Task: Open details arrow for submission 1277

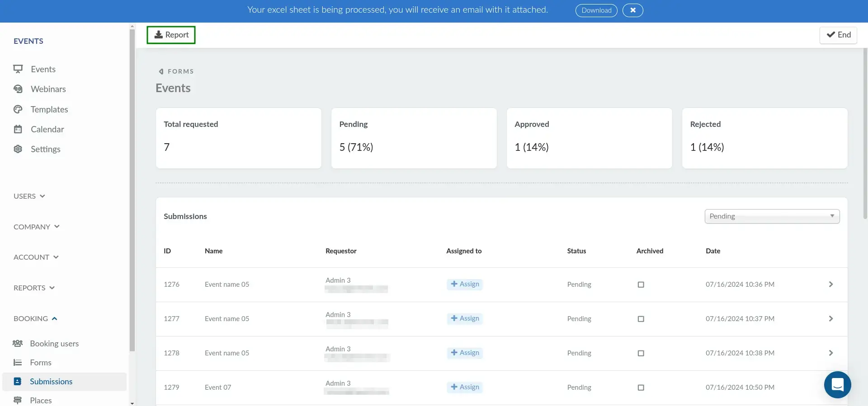Action: point(830,318)
